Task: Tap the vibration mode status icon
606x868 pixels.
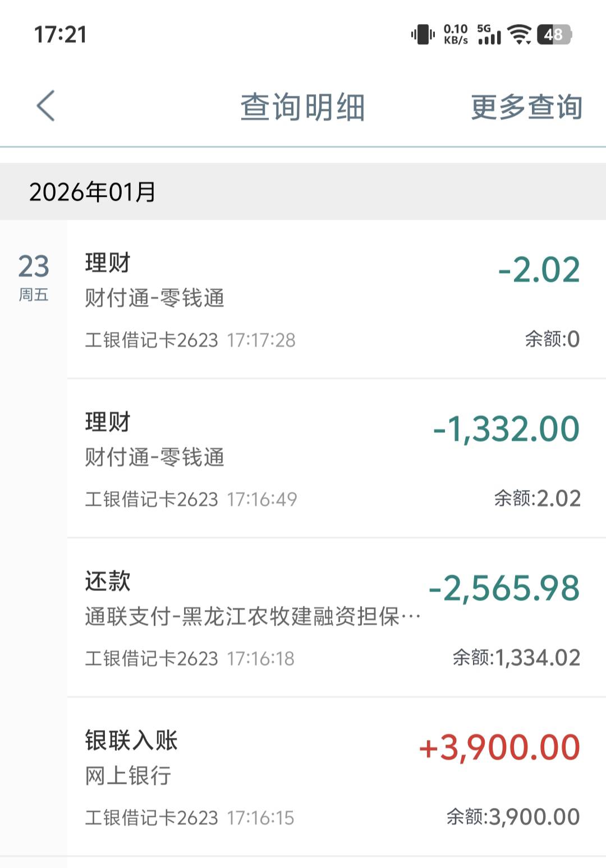Action: tap(423, 35)
